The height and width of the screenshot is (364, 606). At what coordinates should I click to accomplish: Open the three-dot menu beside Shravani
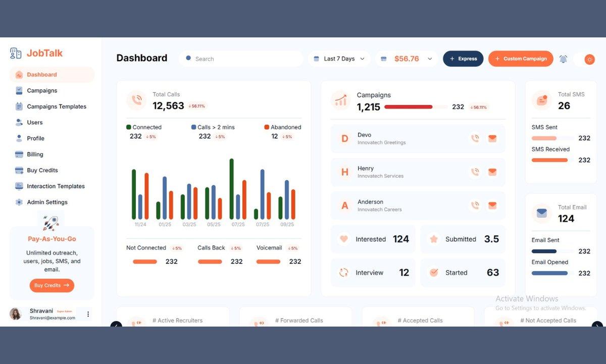(88, 314)
